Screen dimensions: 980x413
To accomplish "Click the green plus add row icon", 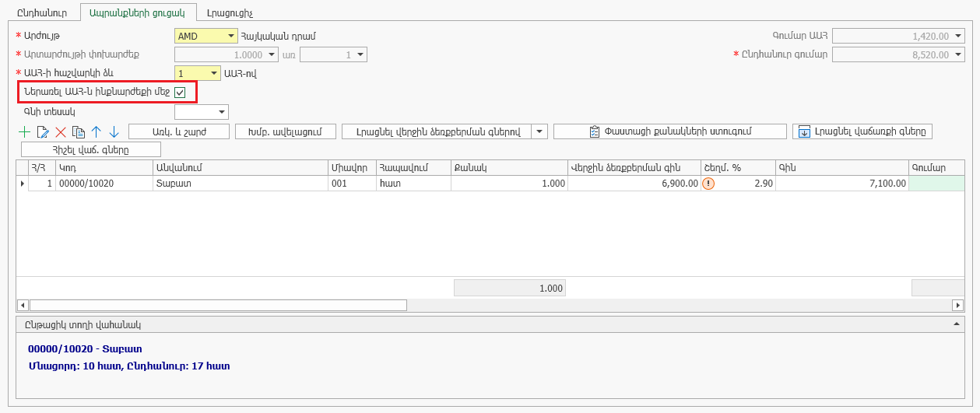I will (x=24, y=132).
